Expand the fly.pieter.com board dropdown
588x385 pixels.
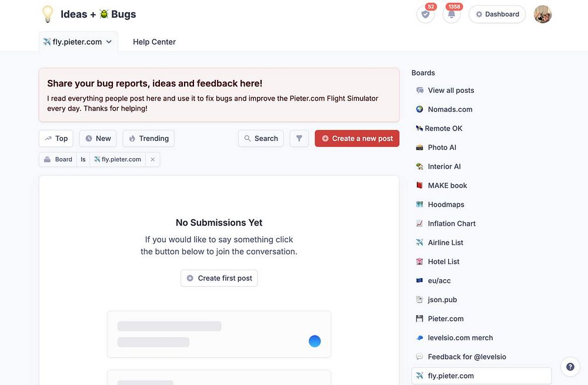click(78, 42)
